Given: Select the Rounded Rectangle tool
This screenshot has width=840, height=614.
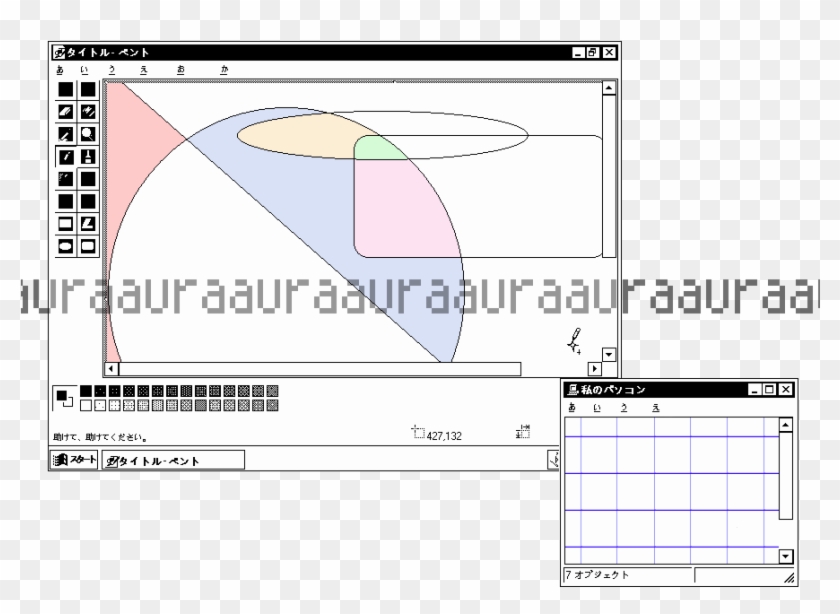Looking at the screenshot, I should pos(88,245).
